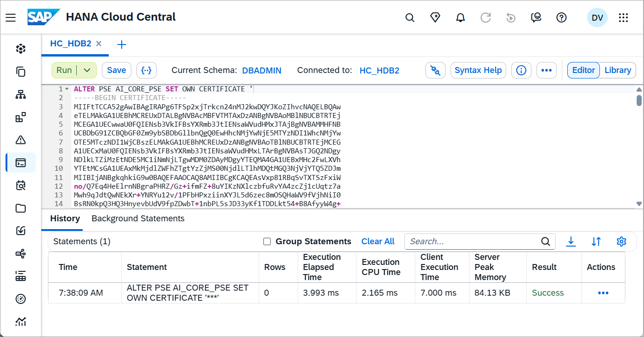Click the SAP logo
The width and height of the screenshot is (644, 337).
click(44, 17)
